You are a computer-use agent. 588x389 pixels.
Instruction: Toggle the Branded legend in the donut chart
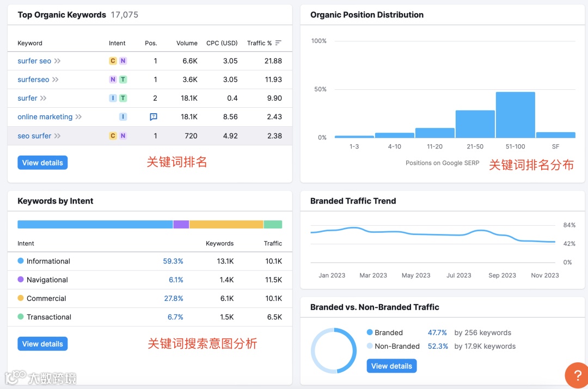coord(388,332)
